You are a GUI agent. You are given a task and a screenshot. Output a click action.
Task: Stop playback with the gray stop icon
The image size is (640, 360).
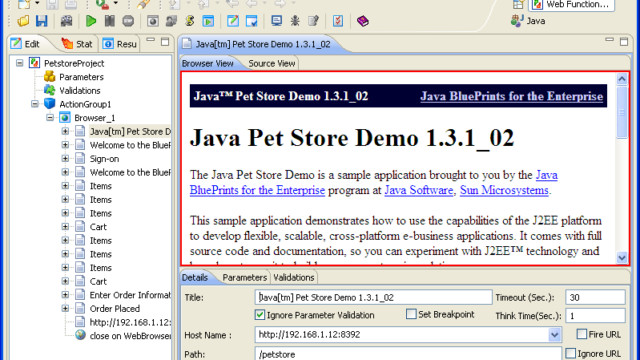point(128,21)
